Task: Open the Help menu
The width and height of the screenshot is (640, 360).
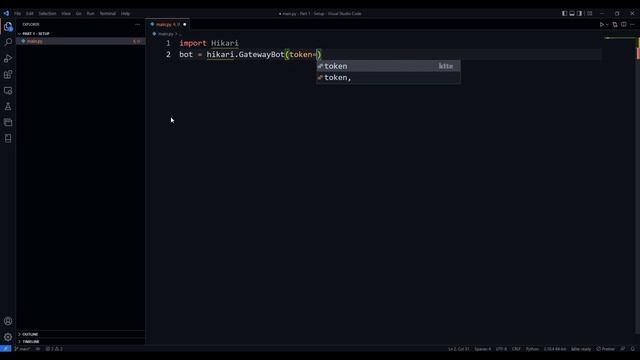Action: click(x=125, y=13)
